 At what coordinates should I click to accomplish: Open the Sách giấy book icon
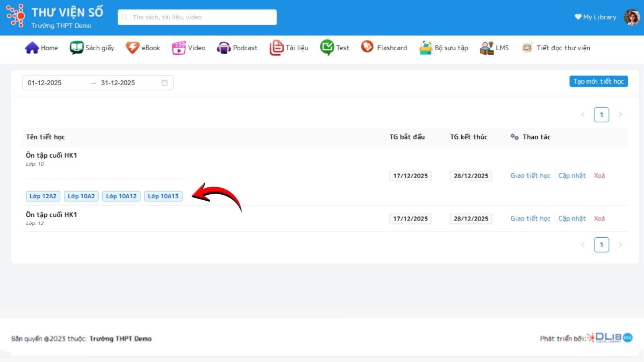(x=76, y=48)
